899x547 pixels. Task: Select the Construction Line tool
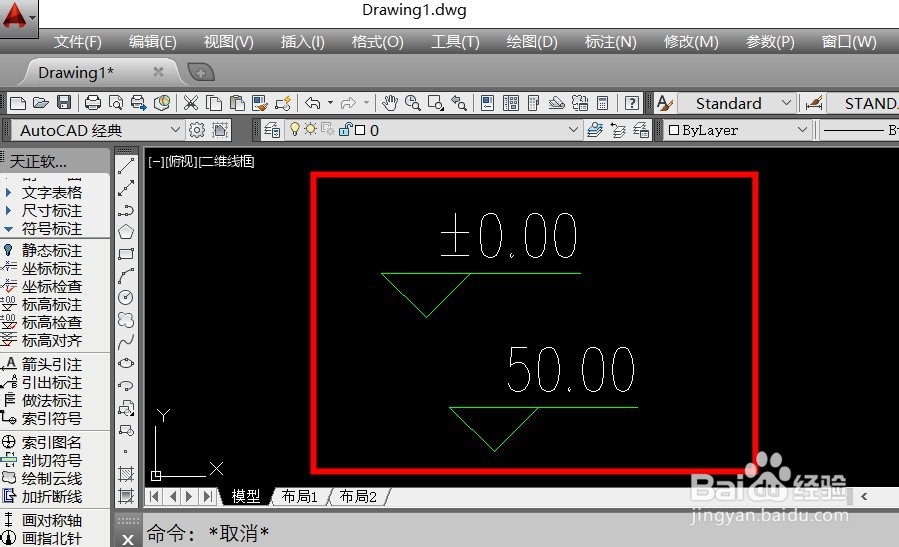click(x=126, y=188)
